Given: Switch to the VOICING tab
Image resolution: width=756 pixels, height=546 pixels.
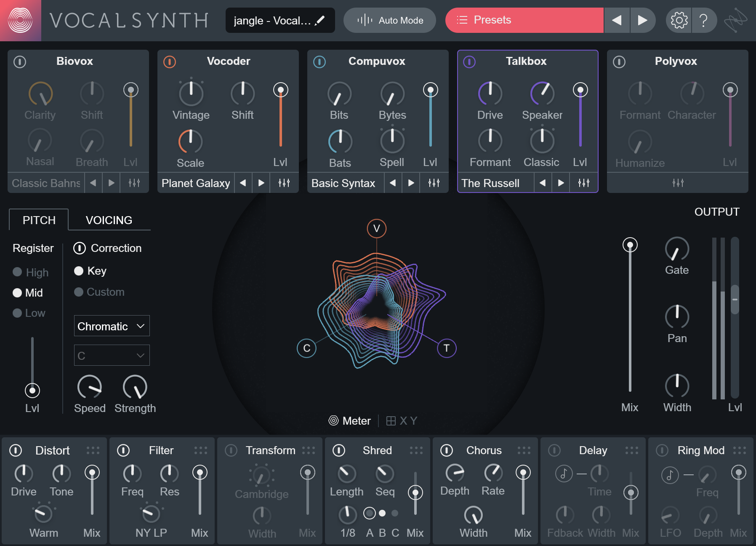Looking at the screenshot, I should coord(109,220).
